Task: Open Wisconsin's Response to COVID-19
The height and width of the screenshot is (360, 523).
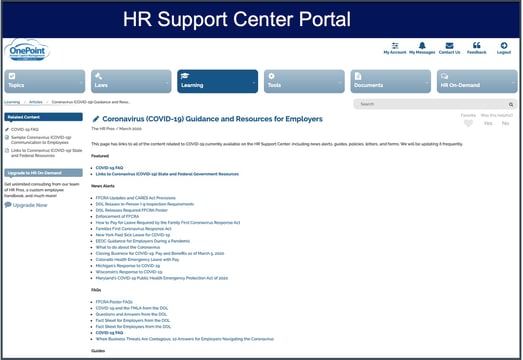Action: point(129,272)
